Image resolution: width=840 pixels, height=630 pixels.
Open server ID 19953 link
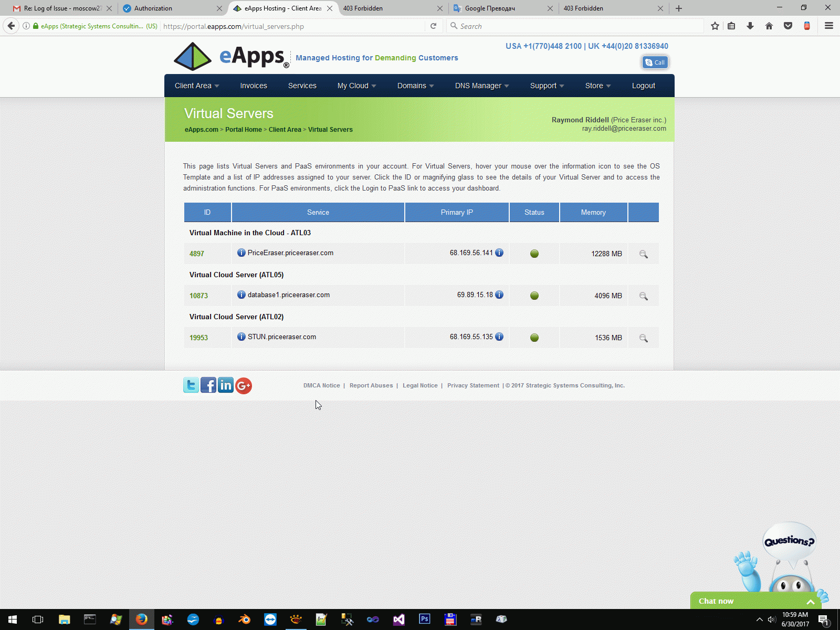pos(198,338)
